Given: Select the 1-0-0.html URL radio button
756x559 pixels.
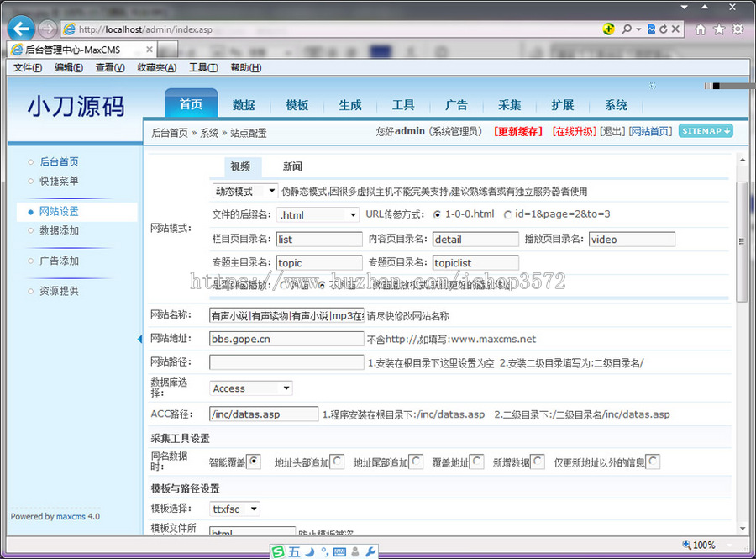Looking at the screenshot, I should click(x=437, y=214).
